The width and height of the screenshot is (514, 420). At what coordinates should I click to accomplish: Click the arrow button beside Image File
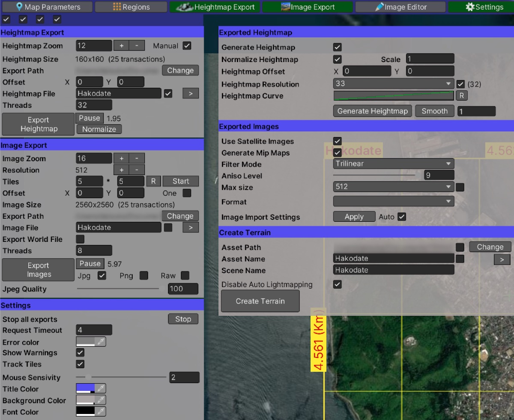click(x=191, y=228)
